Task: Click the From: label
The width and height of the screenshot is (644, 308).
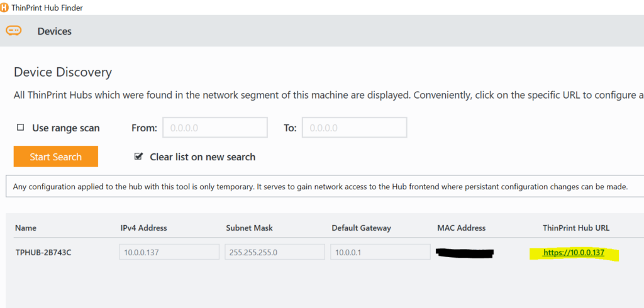Action: [144, 128]
